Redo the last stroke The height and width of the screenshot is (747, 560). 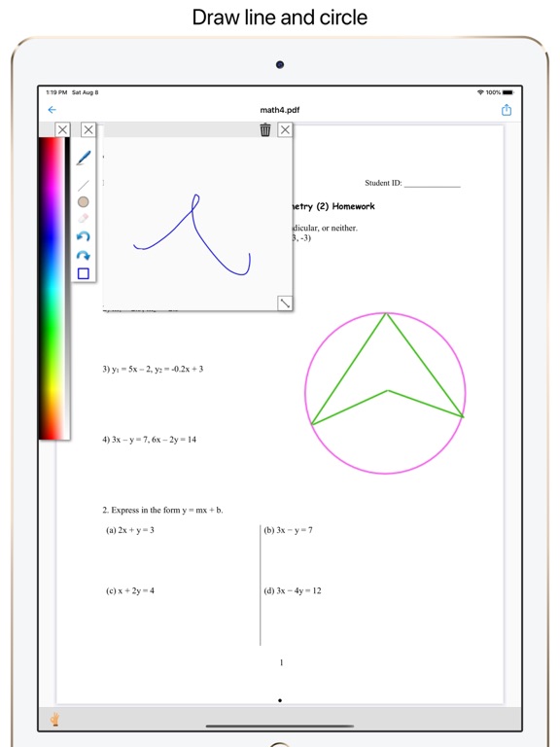[x=84, y=256]
